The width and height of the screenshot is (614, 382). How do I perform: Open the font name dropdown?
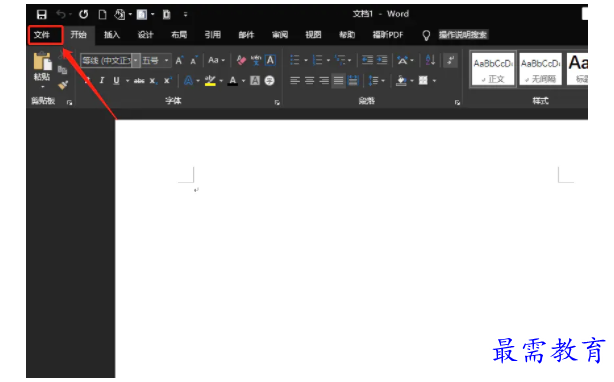(135, 60)
